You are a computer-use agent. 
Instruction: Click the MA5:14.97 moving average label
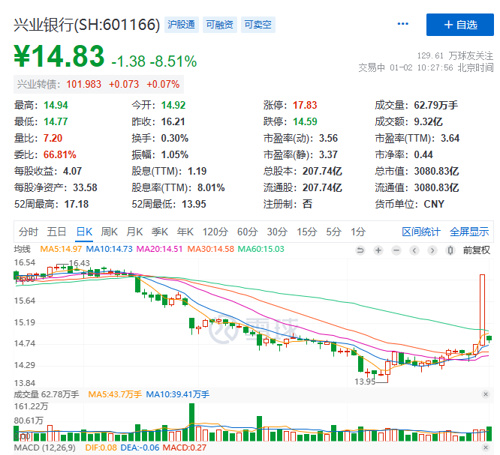tap(61, 249)
